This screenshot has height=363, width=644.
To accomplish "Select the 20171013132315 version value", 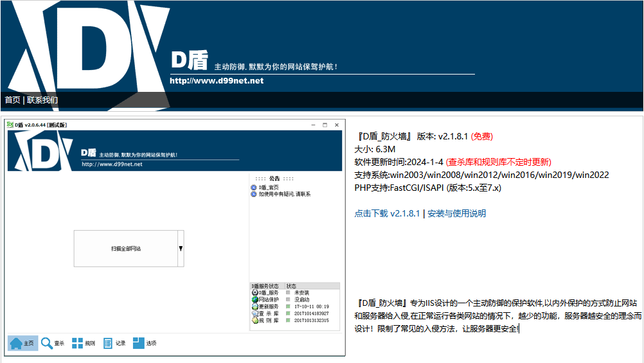I will [x=311, y=321].
